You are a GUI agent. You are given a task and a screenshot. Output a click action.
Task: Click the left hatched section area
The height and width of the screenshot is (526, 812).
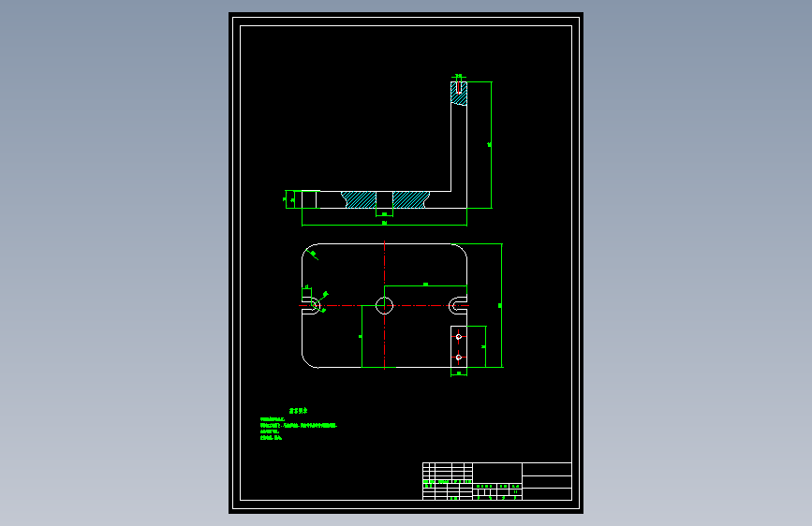pyautogui.click(x=359, y=200)
